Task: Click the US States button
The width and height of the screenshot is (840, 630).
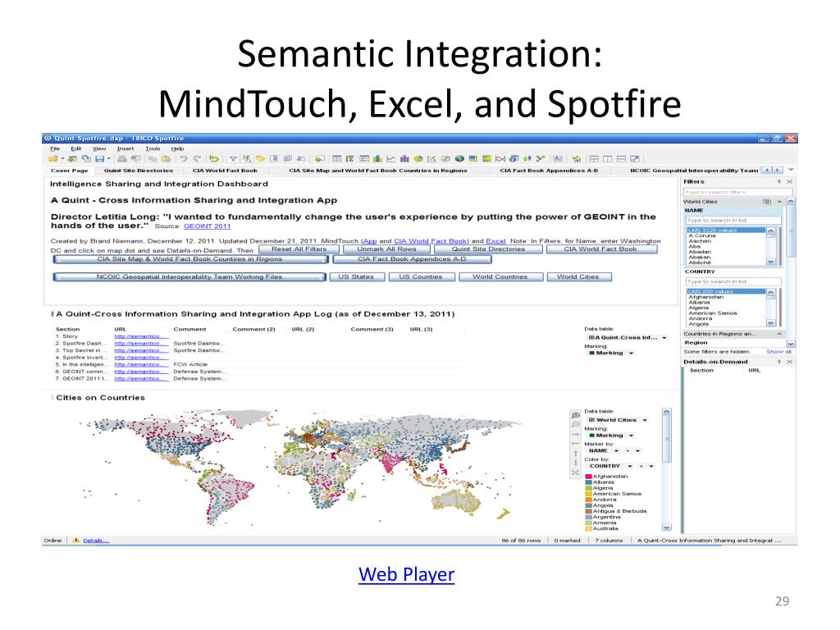Action: [356, 277]
